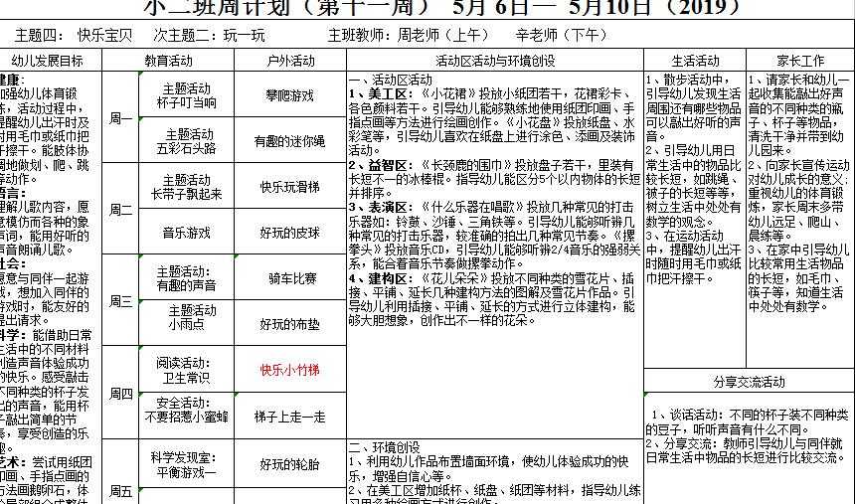Click the 幼儿发展目标 header cell
This screenshot has width=855, height=504.
pos(47,61)
